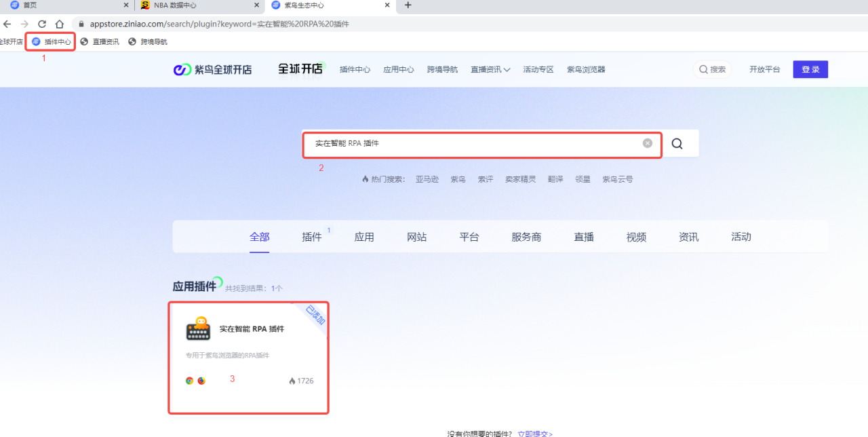Click the browser back arrow

[x=7, y=24]
